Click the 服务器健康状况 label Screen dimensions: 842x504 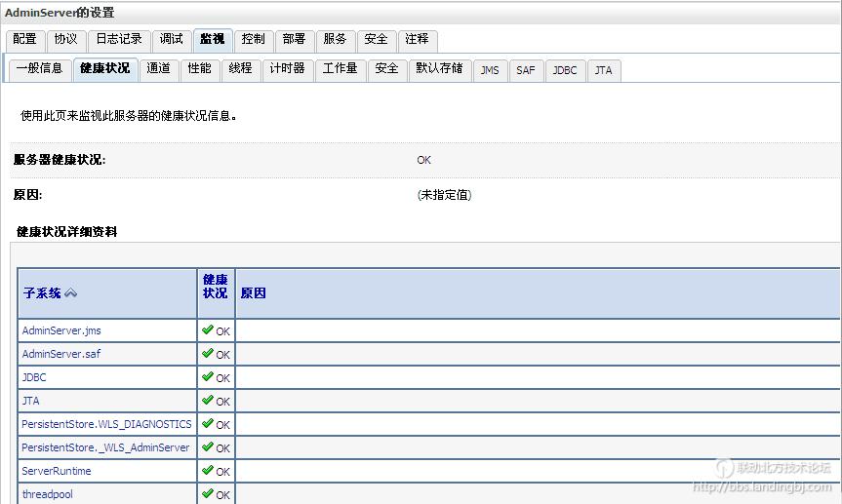[60, 160]
